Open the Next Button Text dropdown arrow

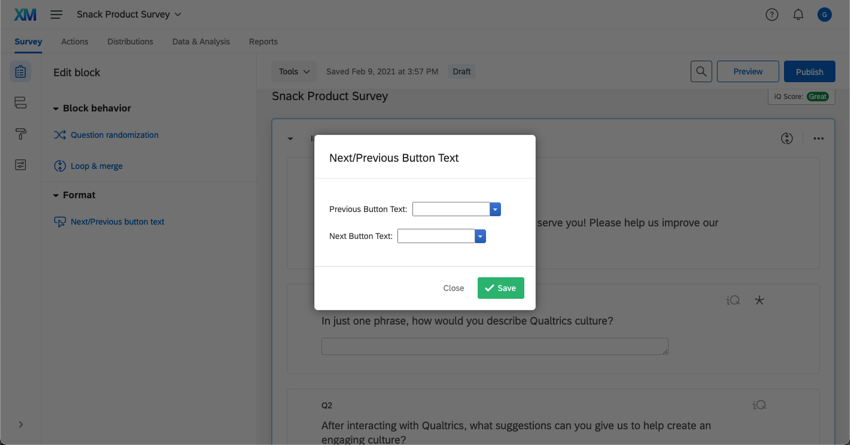point(480,236)
